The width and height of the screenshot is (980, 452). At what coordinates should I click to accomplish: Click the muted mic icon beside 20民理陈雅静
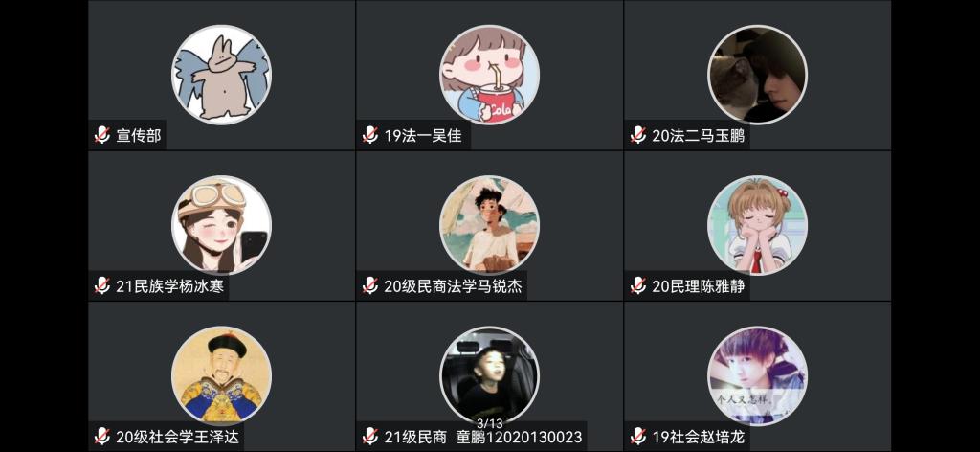(637, 285)
